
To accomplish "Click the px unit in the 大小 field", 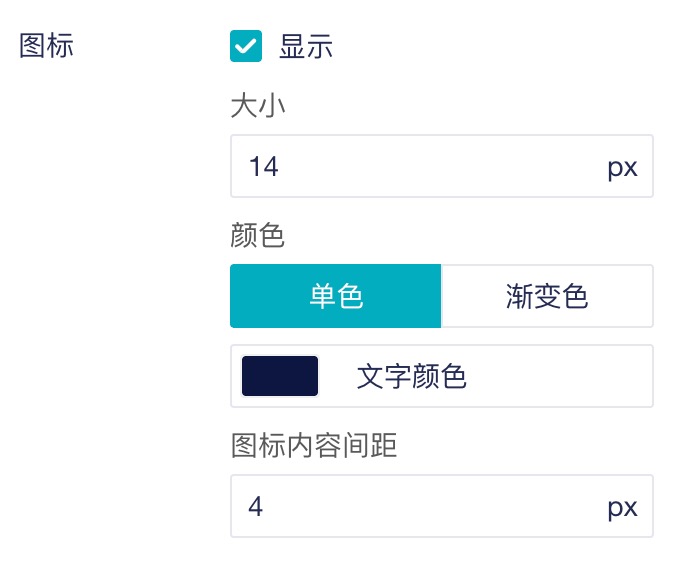I will (622, 166).
